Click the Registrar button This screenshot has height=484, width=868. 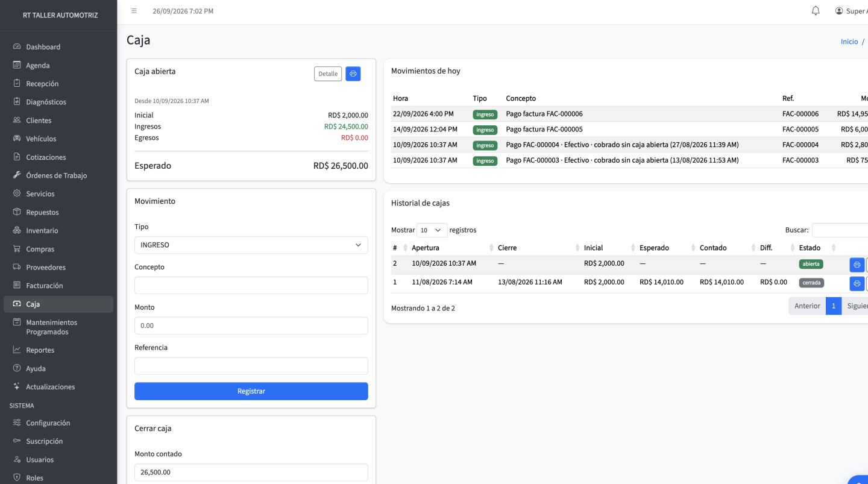point(251,391)
